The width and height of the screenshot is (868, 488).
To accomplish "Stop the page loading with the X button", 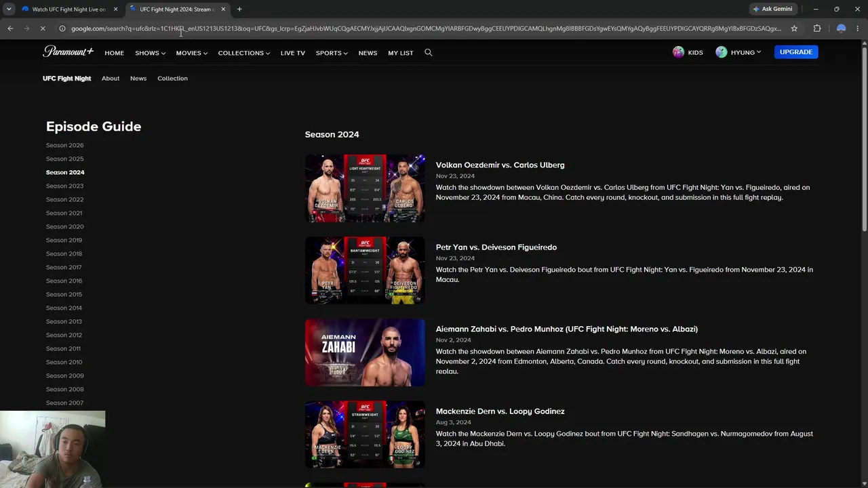I will tap(43, 28).
